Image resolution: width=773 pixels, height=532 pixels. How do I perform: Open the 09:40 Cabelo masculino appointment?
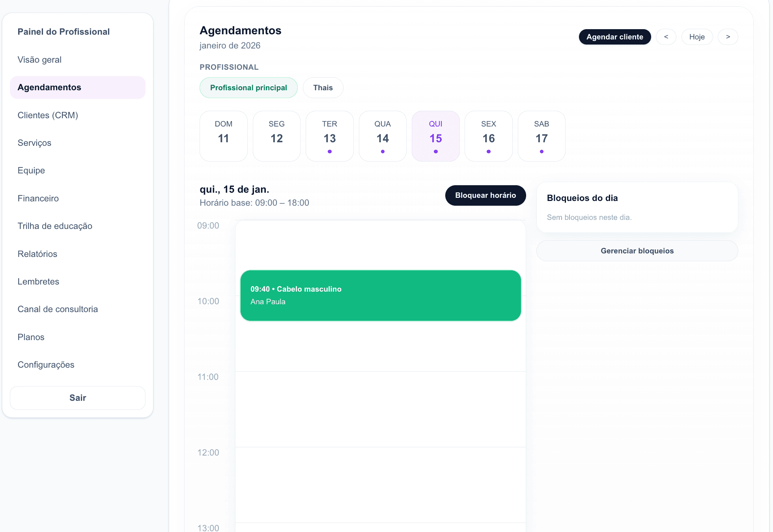click(x=380, y=295)
